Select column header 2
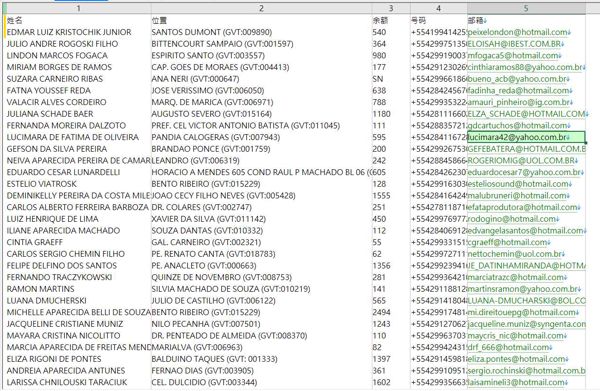This screenshot has width=600, height=391. [x=261, y=8]
